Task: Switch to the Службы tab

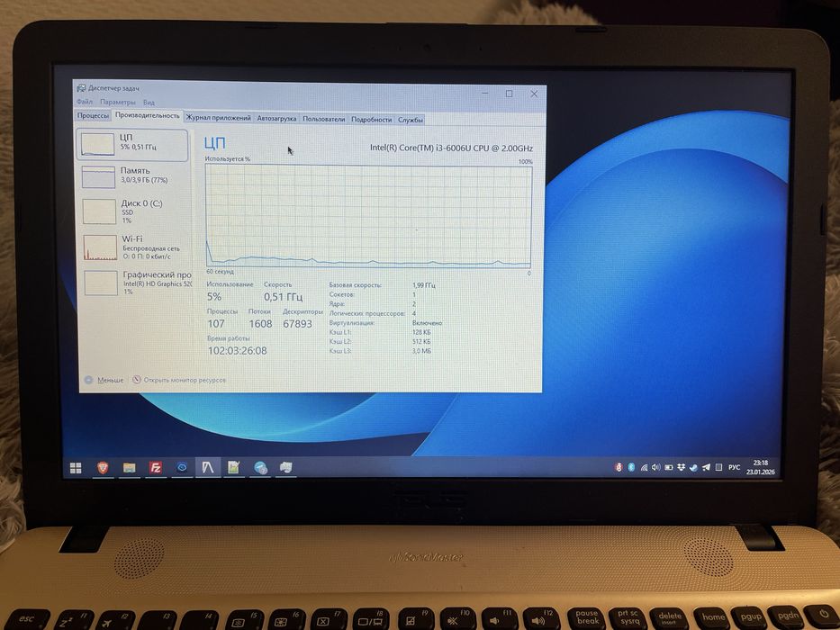Action: [411, 120]
